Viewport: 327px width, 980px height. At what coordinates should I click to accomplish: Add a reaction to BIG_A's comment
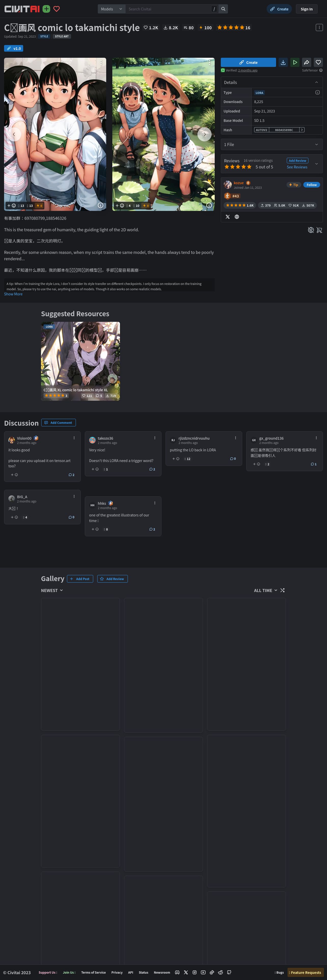coord(14,517)
